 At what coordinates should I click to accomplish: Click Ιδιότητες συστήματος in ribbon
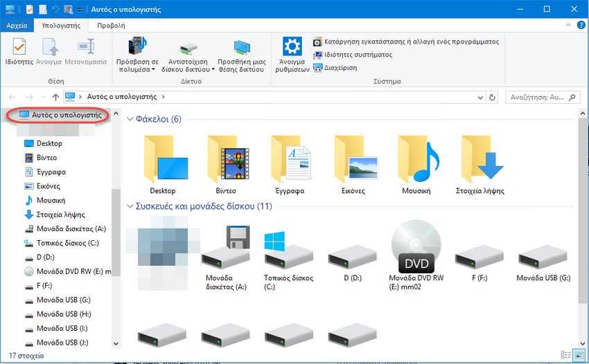pyautogui.click(x=353, y=55)
